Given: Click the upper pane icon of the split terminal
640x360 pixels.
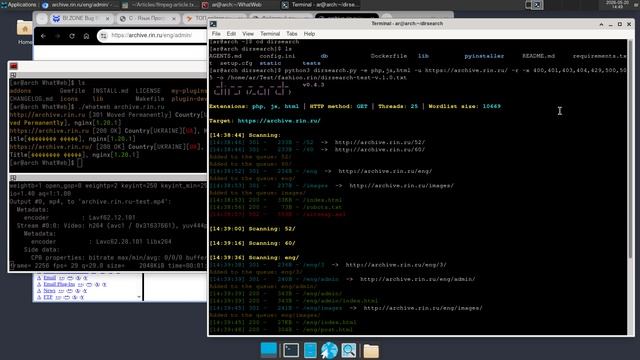Looking at the screenshot, I should [x=13, y=75].
